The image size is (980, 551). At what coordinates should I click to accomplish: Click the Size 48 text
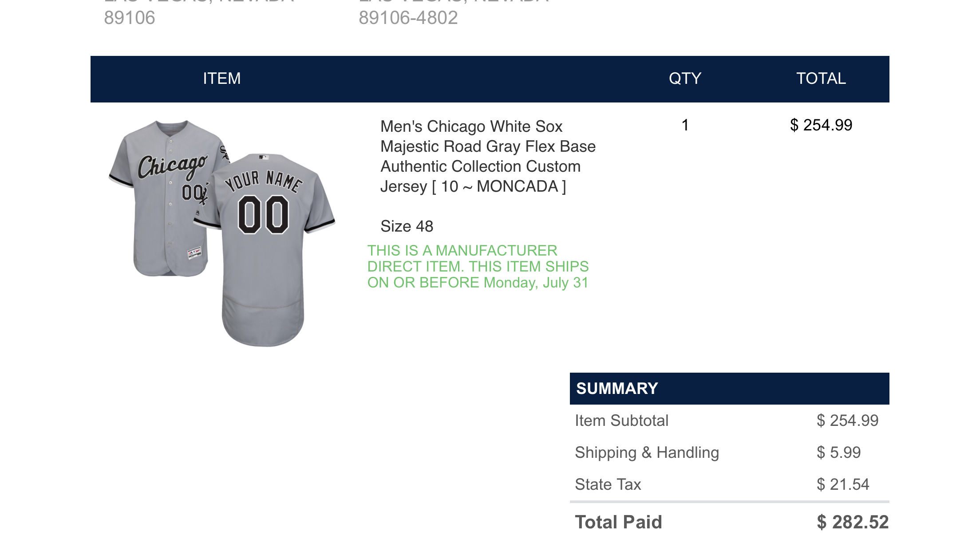(407, 226)
